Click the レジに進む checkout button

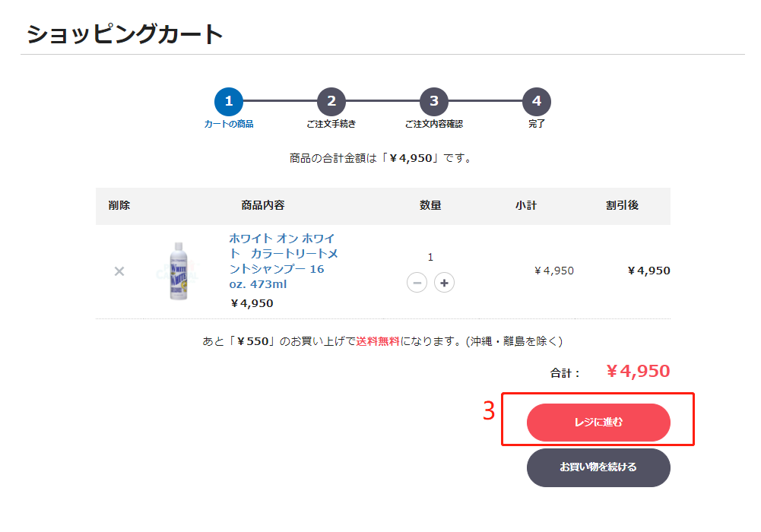coord(598,423)
